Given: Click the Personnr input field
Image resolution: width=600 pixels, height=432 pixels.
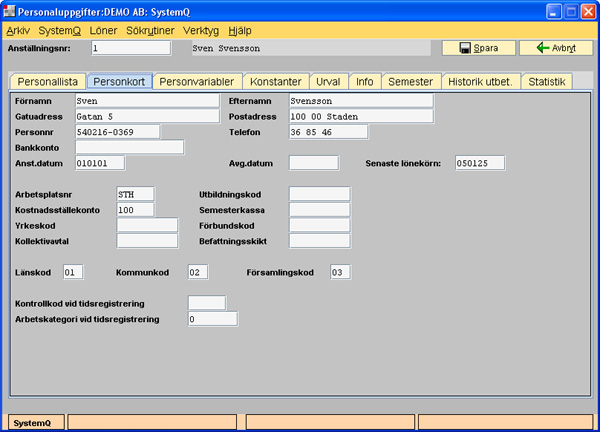Looking at the screenshot, I should (117, 132).
